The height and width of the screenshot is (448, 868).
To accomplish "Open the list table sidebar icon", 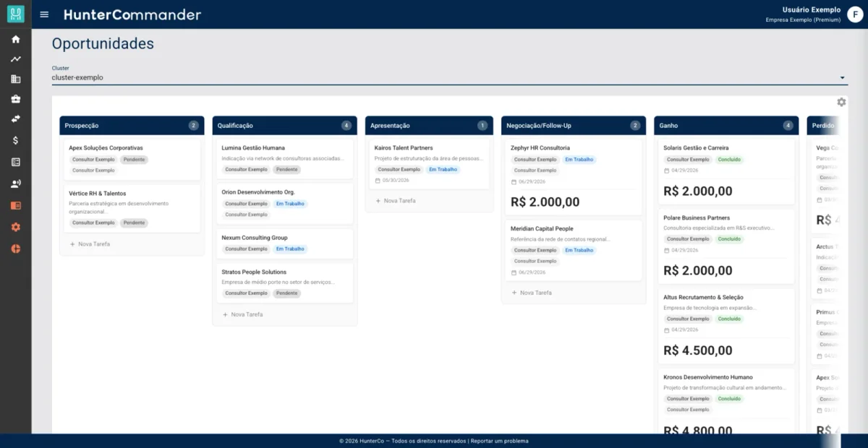I will point(15,162).
